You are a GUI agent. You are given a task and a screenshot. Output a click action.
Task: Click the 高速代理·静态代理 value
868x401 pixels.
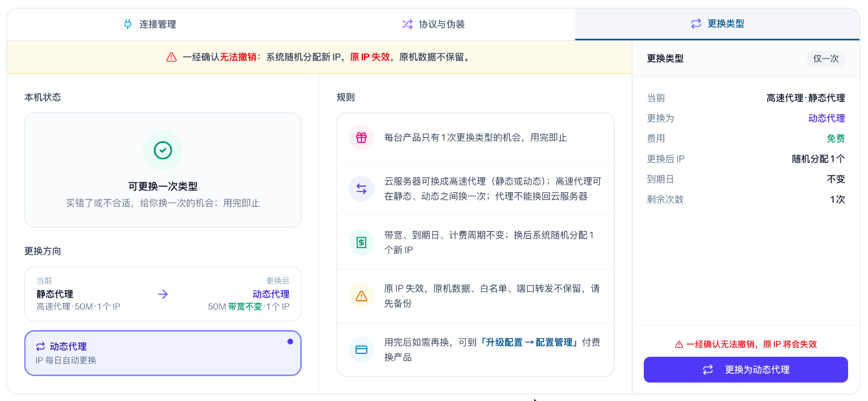coord(805,98)
